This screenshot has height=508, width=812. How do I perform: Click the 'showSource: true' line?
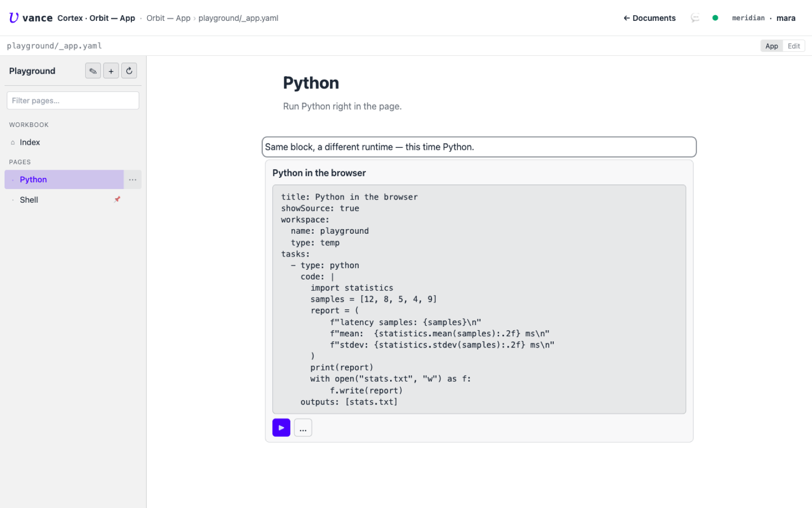(320, 208)
